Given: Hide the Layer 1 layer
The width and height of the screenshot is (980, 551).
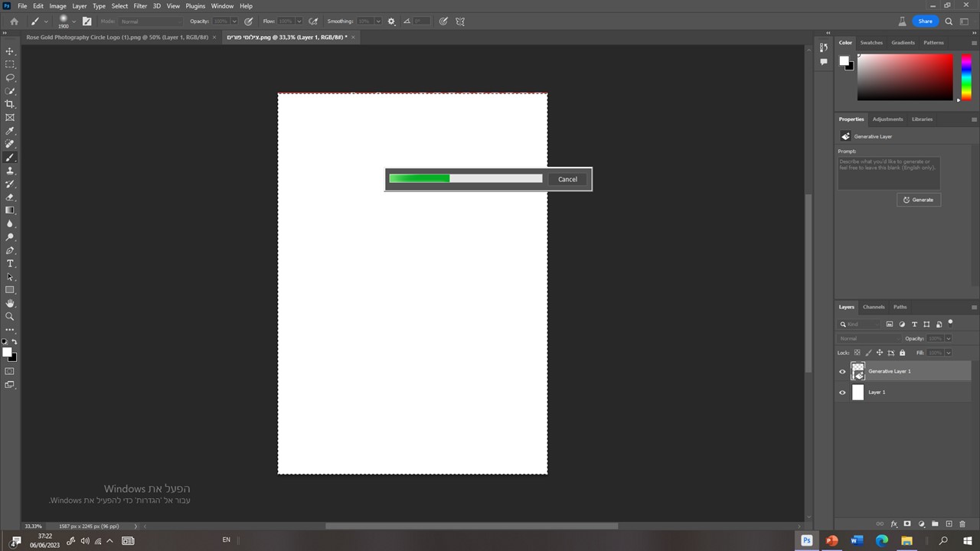Looking at the screenshot, I should [842, 393].
